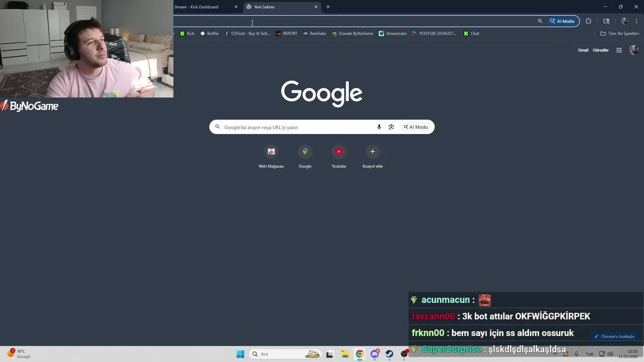Image resolution: width=644 pixels, height=362 pixels.
Task: Open the Youtube shortcut tile
Action: pos(339,157)
